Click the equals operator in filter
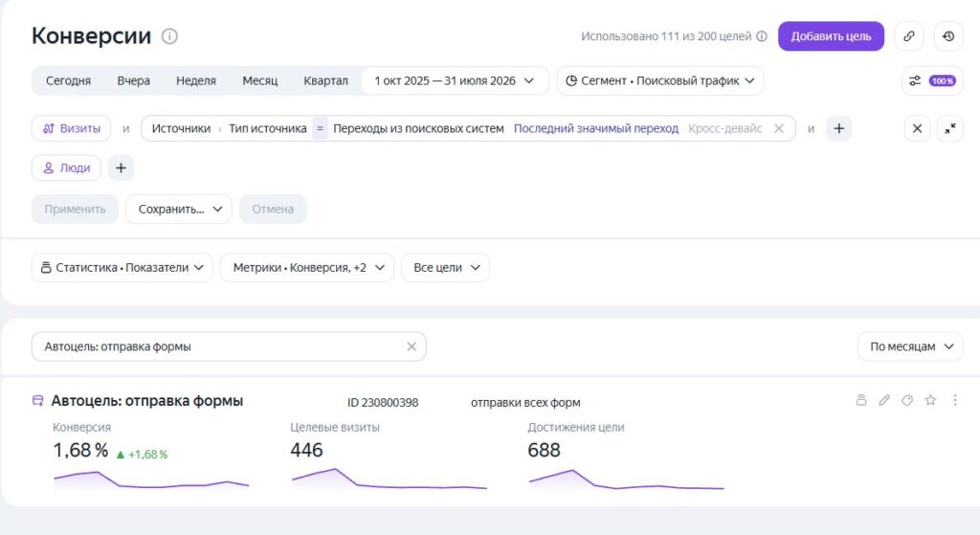Viewport: 980px width, 535px height. point(320,128)
